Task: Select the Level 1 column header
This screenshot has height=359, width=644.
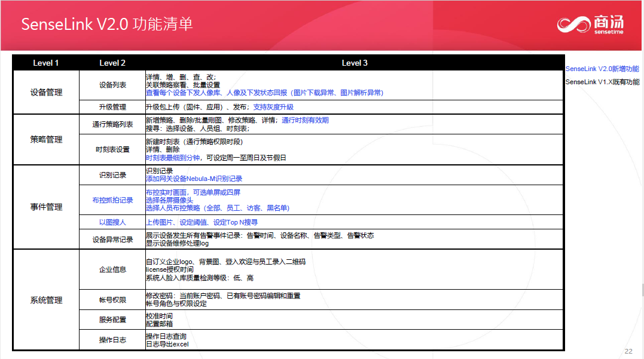Action: [x=45, y=63]
